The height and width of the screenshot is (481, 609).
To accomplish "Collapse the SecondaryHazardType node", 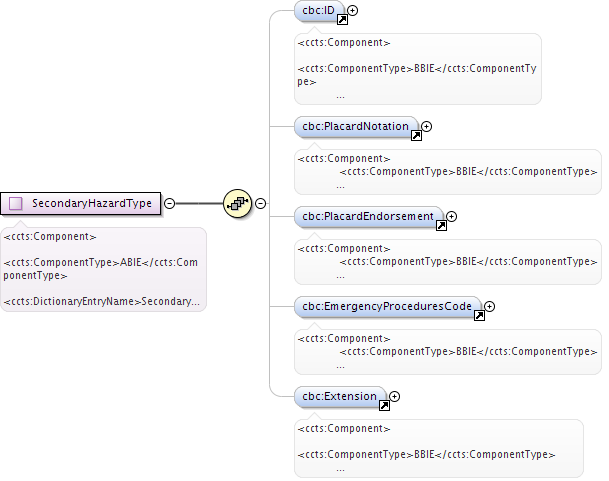I will (x=169, y=203).
